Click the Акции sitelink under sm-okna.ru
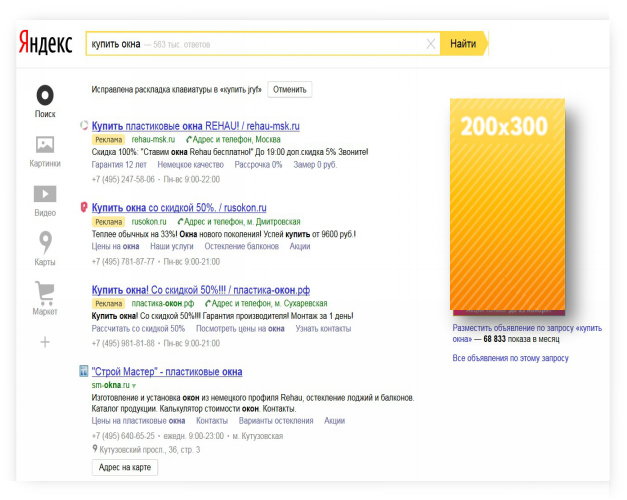627x500 pixels. click(x=335, y=420)
